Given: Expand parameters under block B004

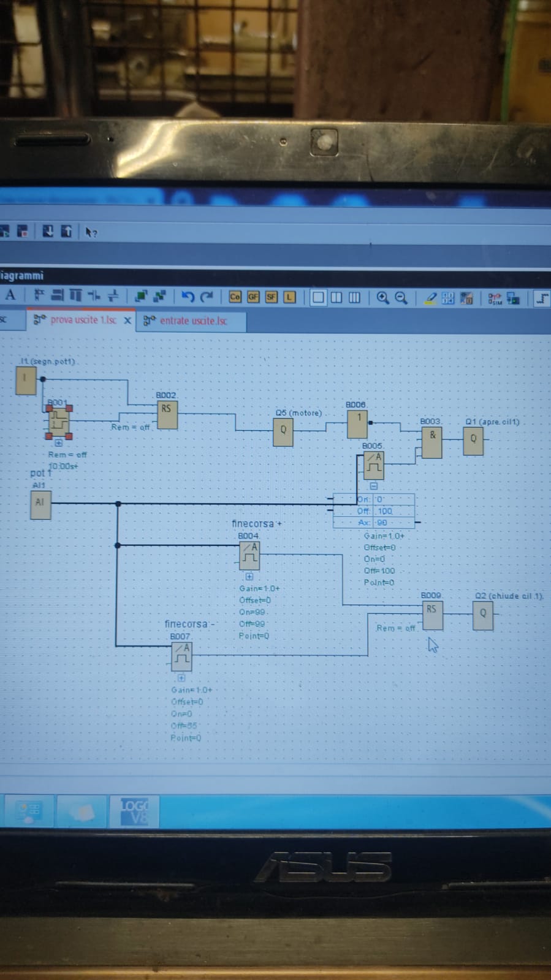Looking at the screenshot, I should pos(249,577).
